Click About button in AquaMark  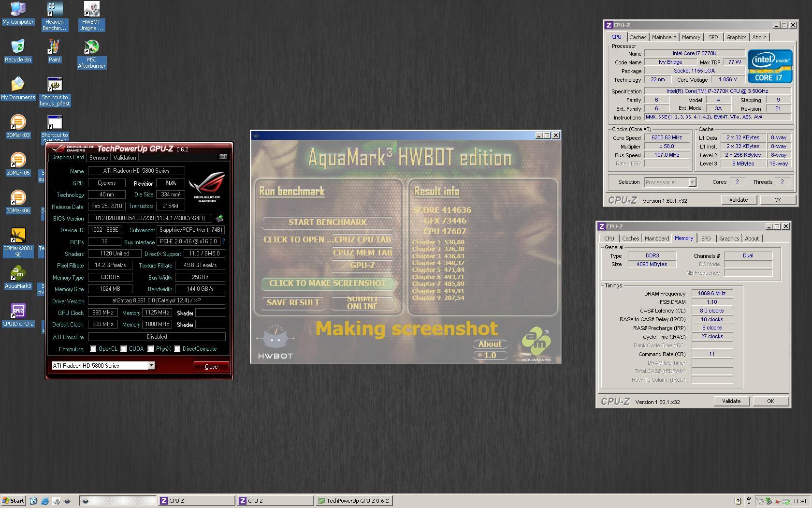490,344
